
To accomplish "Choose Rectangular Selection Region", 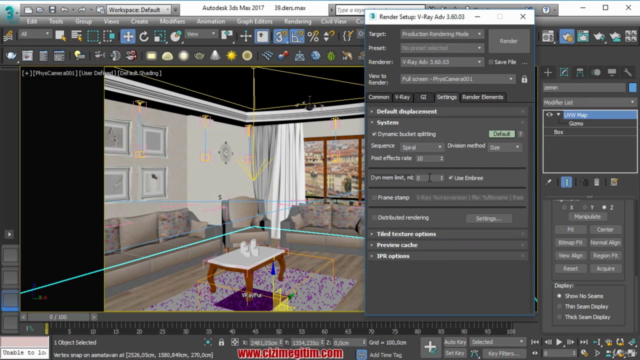I will click(93, 36).
